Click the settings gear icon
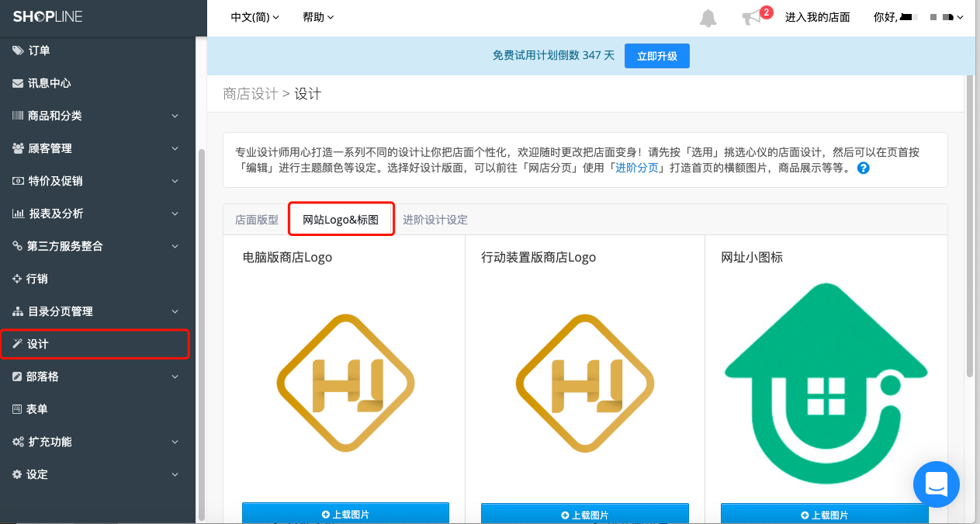The image size is (980, 524). click(18, 474)
